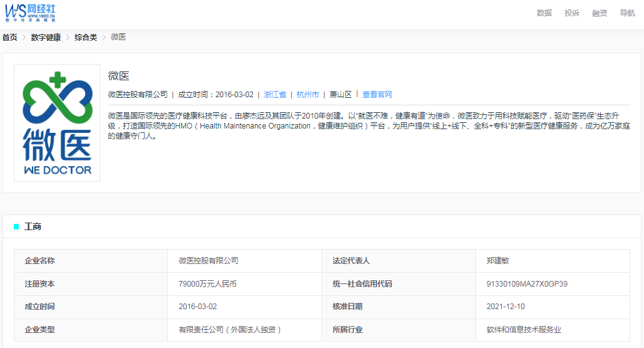Screen dimensions: 644x348
Task: Open the 杭州市 city link
Action: (x=308, y=95)
